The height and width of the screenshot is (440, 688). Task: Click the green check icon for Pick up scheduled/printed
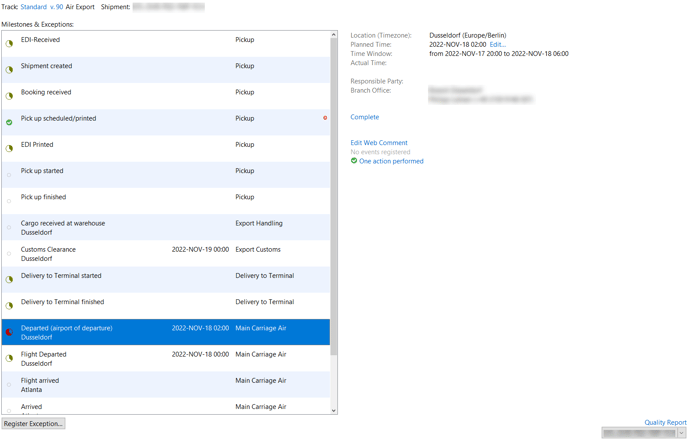click(9, 122)
